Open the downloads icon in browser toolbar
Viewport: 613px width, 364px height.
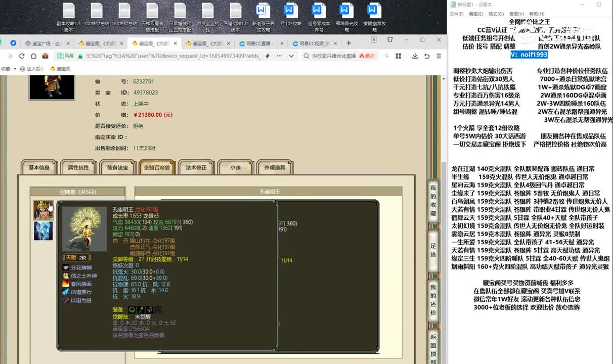(415, 56)
